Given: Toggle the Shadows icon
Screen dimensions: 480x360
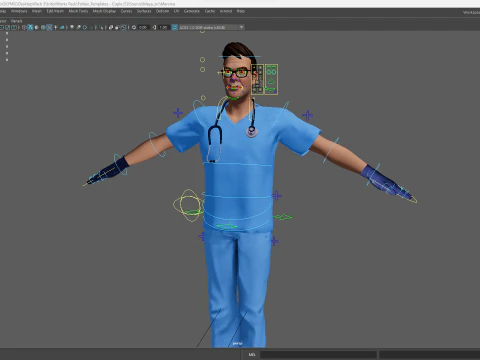Looking at the screenshot, I should click(x=62, y=27).
